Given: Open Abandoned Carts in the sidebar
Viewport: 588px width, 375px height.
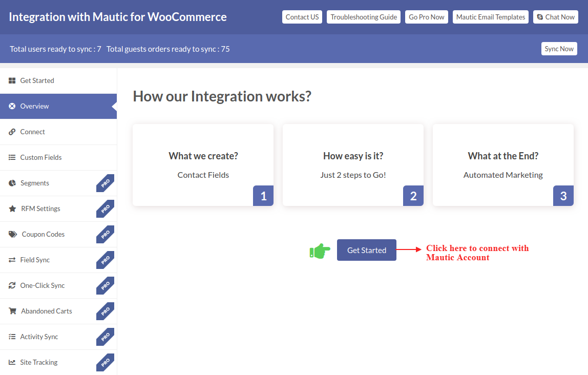Looking at the screenshot, I should 58,311.
